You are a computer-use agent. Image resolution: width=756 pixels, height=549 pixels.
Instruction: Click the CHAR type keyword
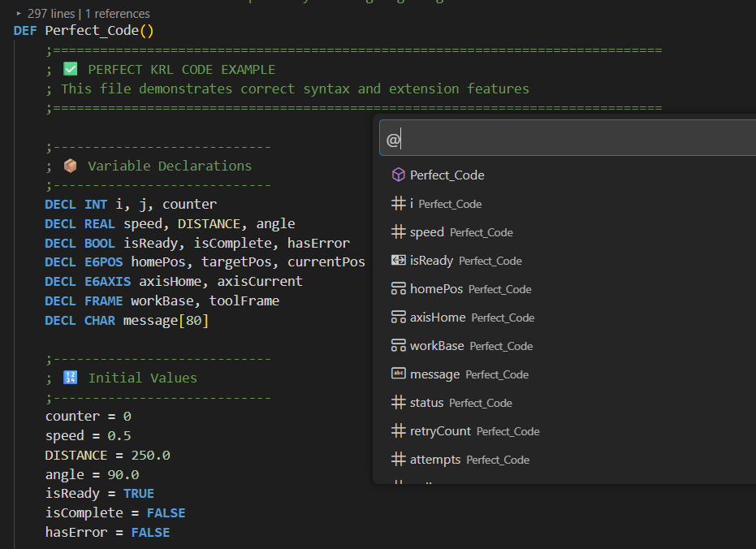coord(99,320)
